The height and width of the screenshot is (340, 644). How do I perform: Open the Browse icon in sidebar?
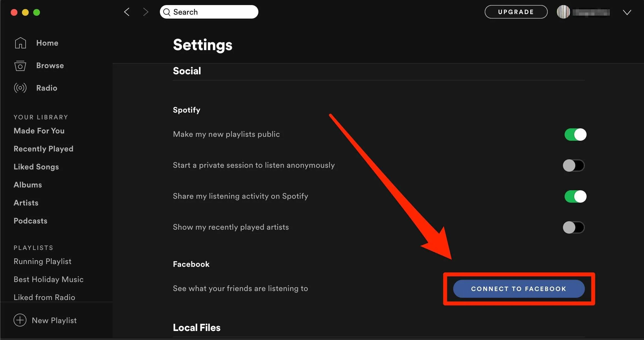[20, 66]
